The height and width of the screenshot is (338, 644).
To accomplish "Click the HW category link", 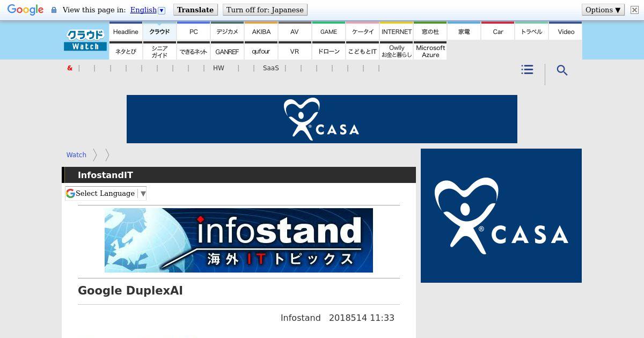I will coord(218,68).
